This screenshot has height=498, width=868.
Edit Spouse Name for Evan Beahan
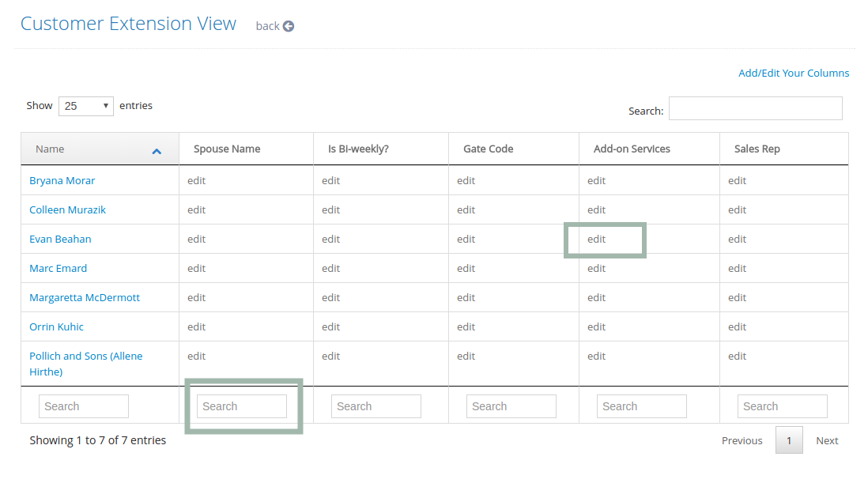(196, 239)
